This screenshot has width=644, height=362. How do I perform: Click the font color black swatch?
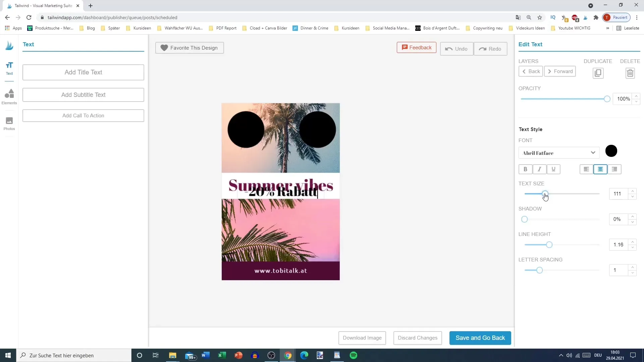click(612, 152)
